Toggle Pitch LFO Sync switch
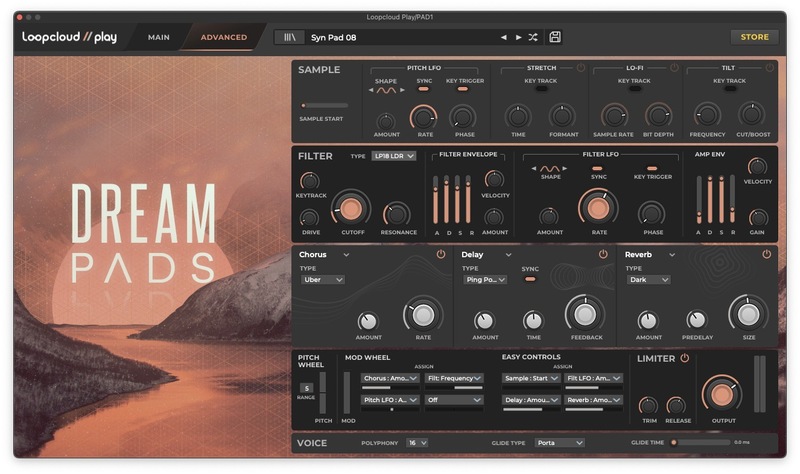The width and height of the screenshot is (800, 474). click(424, 90)
